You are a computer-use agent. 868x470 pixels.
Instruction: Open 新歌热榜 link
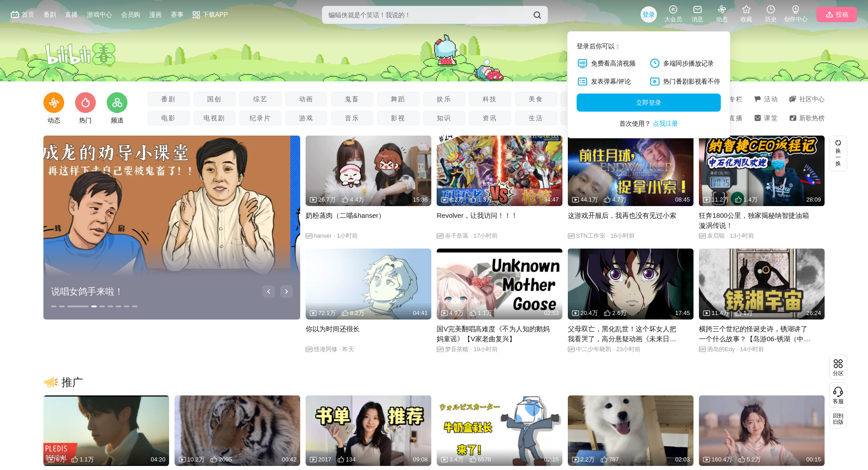point(807,118)
